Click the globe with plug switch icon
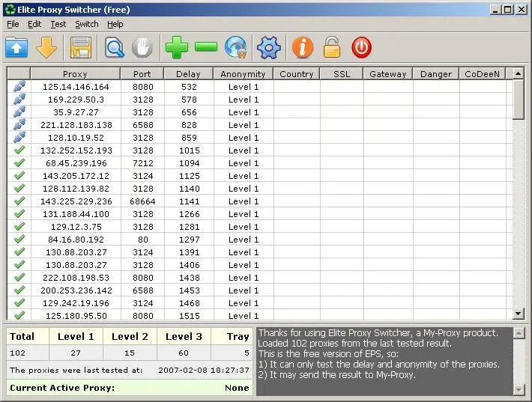532x402 pixels. click(x=236, y=47)
